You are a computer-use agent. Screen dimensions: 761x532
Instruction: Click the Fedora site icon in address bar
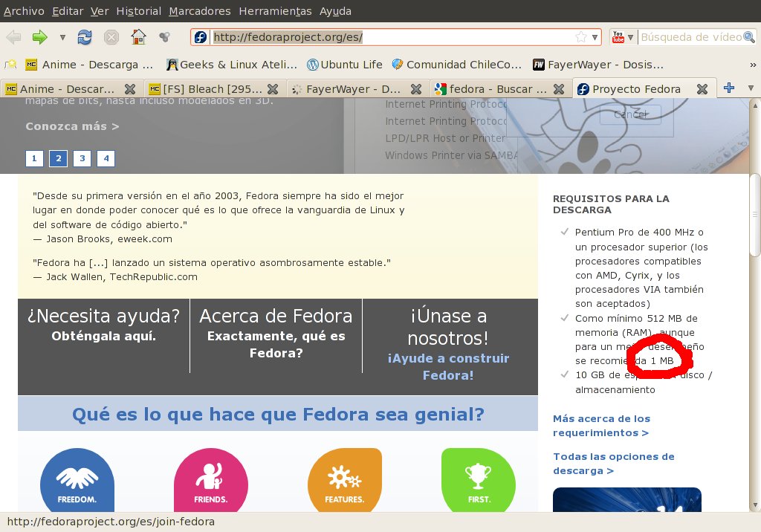[x=201, y=37]
